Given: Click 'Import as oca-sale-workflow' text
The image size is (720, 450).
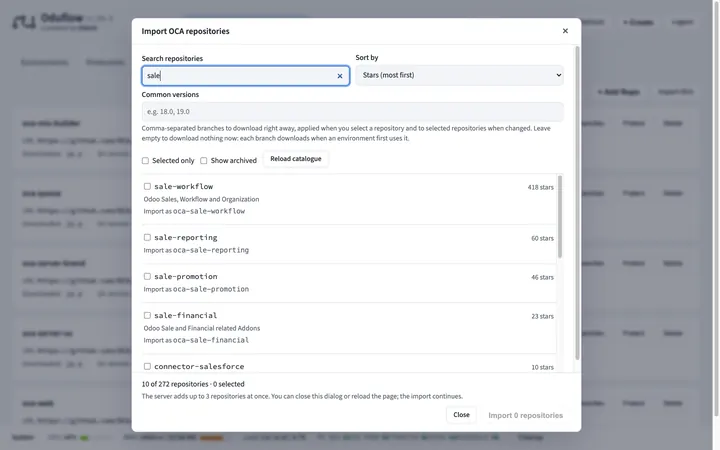Looking at the screenshot, I should coord(194,211).
